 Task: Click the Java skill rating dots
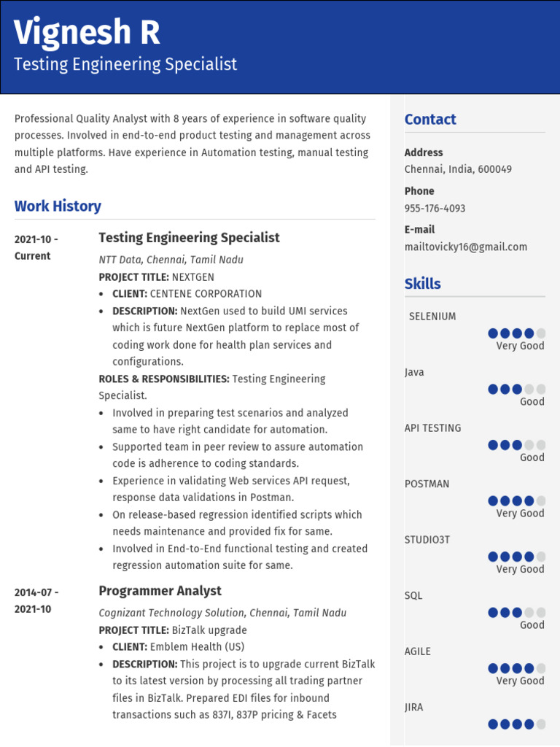pyautogui.click(x=516, y=389)
